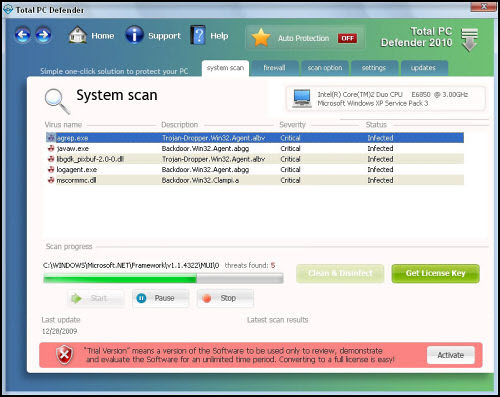The image size is (500, 397).
Task: Stop the system scan
Action: coord(225,298)
